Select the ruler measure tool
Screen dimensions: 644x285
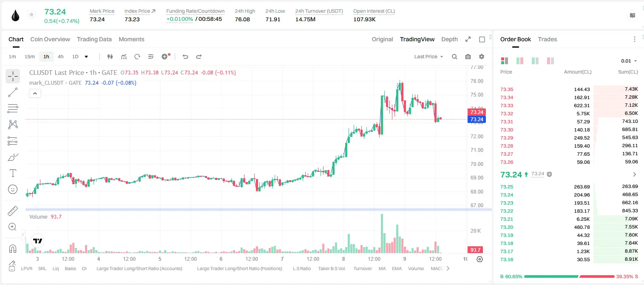13,211
